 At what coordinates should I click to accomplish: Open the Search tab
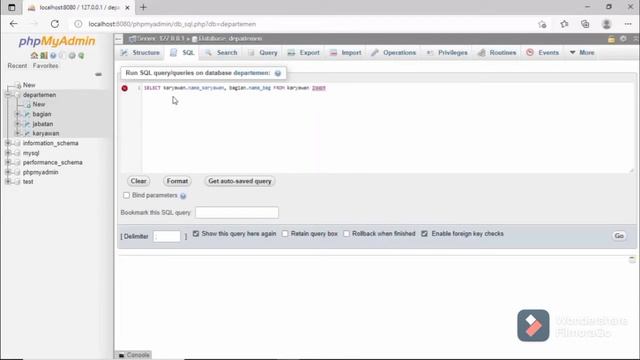pyautogui.click(x=221, y=53)
